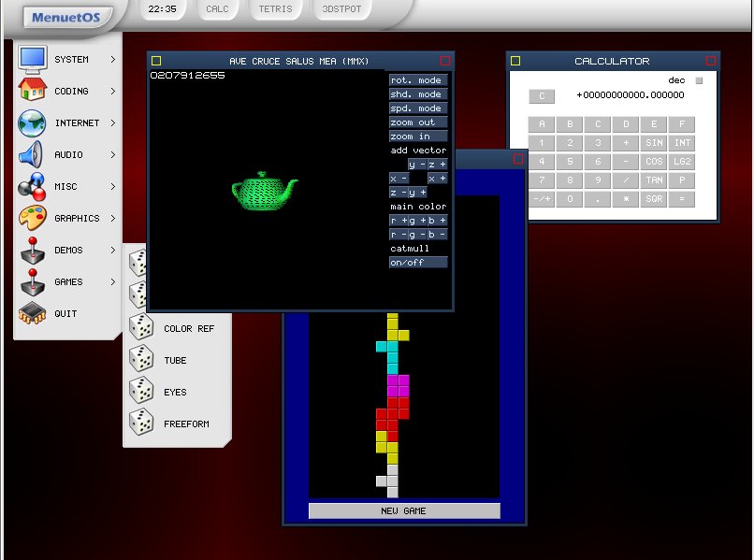Image resolution: width=754 pixels, height=560 pixels.
Task: Select the Graphics palette icon
Action: tap(32, 218)
